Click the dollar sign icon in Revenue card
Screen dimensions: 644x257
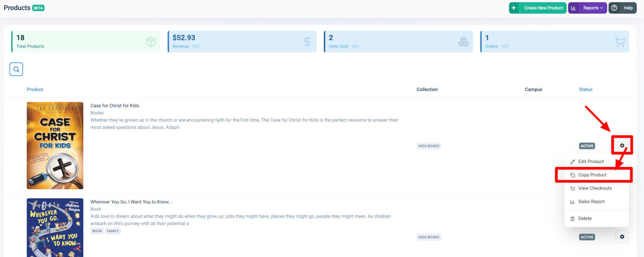pos(307,42)
